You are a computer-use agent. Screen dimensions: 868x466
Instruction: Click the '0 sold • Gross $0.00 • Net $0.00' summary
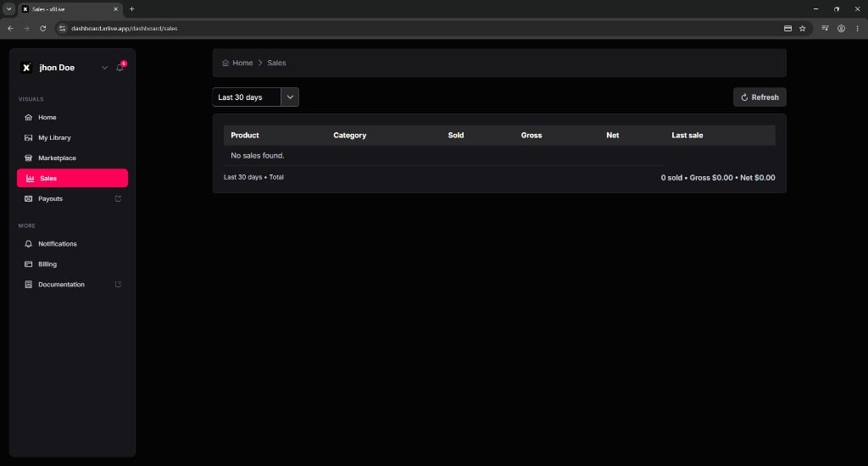click(718, 178)
